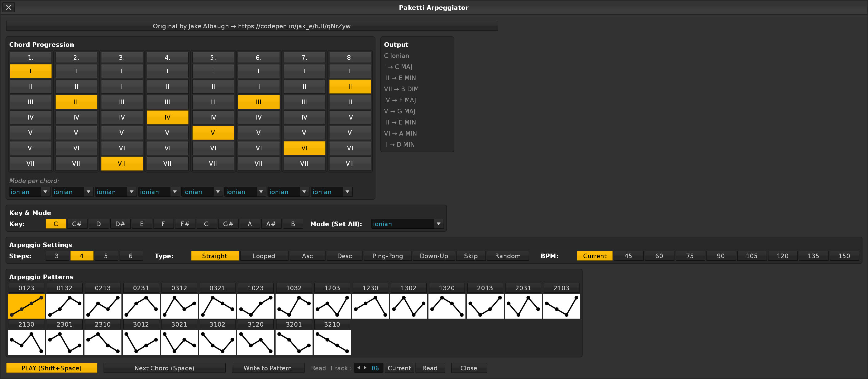868x379 pixels.
Task: Pick the 2301 arpeggio pattern graph
Action: point(64,342)
